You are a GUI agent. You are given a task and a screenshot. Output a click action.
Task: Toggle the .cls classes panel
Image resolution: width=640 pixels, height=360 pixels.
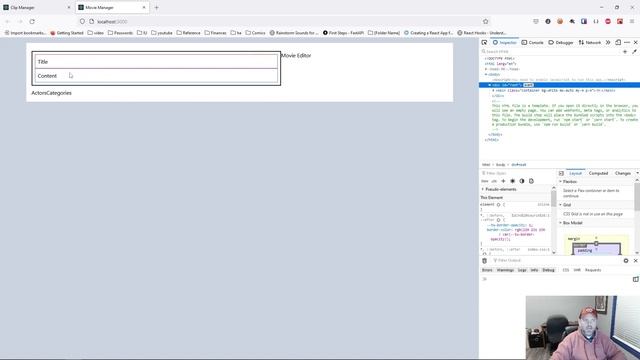click(x=494, y=181)
